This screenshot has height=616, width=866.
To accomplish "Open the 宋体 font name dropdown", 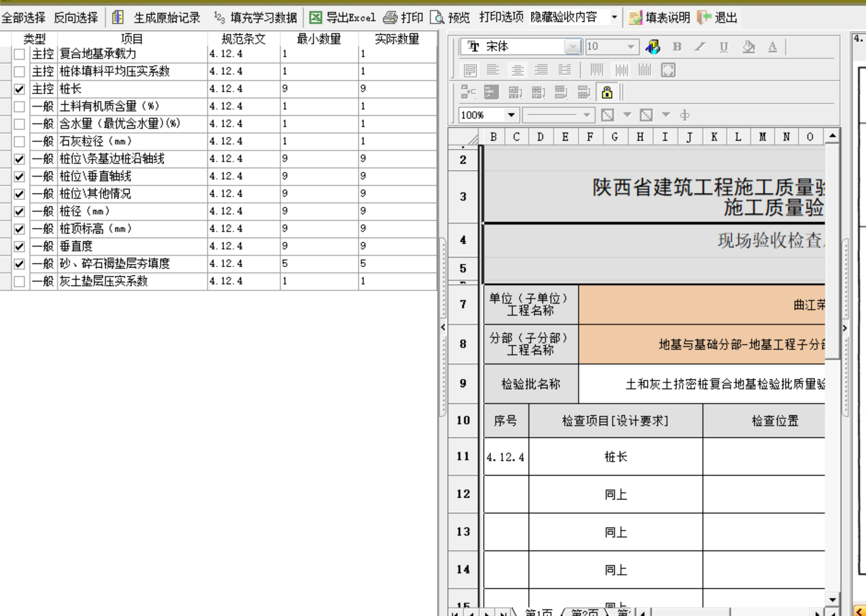I will pyautogui.click(x=572, y=47).
